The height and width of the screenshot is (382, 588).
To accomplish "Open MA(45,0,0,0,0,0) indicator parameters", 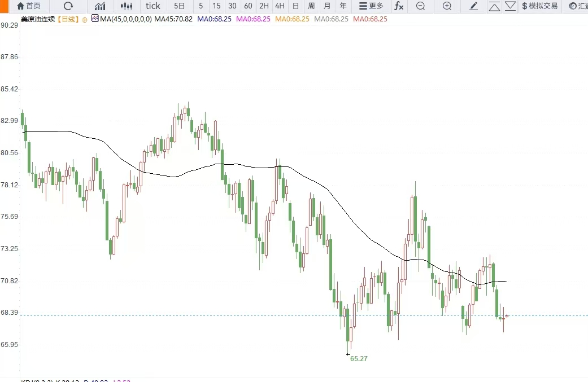I will tap(126, 19).
